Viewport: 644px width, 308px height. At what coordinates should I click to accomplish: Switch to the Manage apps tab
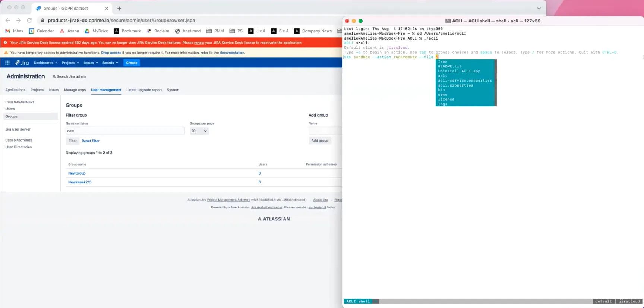click(75, 90)
